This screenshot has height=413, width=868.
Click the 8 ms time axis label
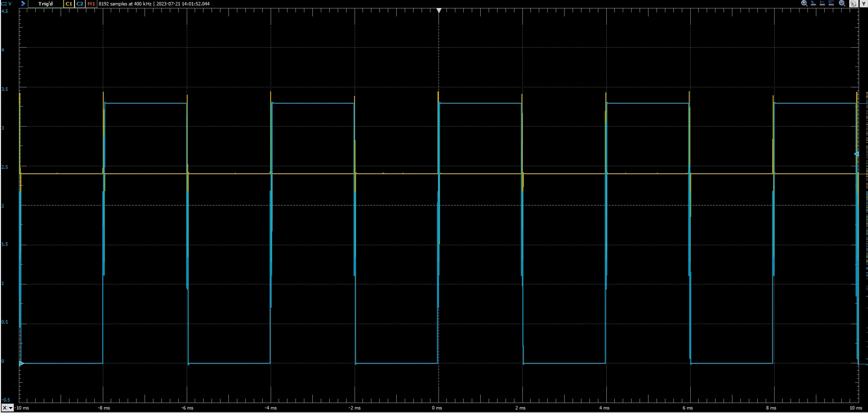tap(771, 408)
